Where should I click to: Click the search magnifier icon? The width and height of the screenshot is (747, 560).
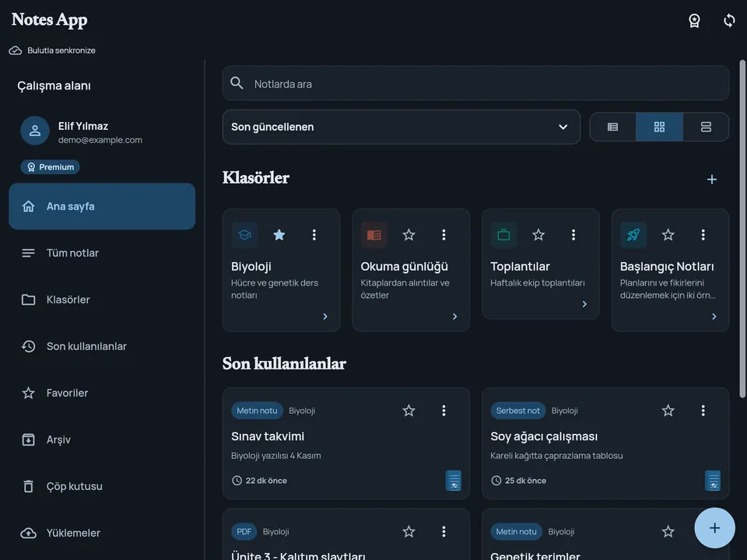pyautogui.click(x=237, y=83)
